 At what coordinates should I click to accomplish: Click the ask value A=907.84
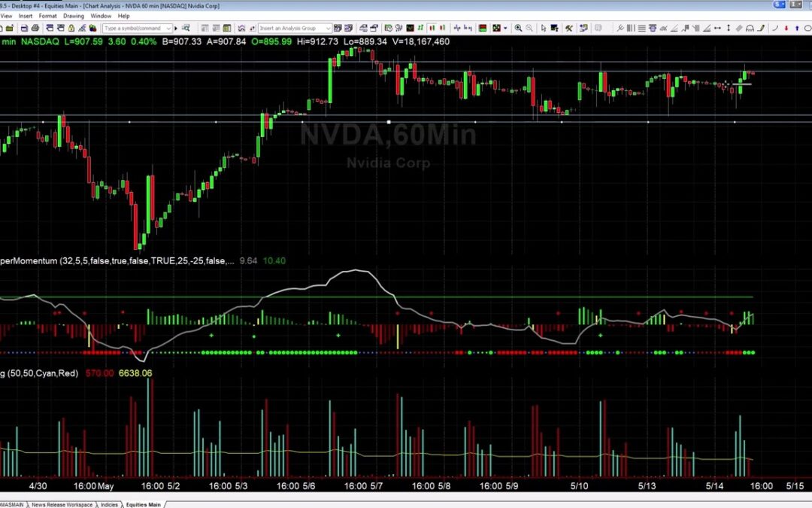tap(226, 41)
